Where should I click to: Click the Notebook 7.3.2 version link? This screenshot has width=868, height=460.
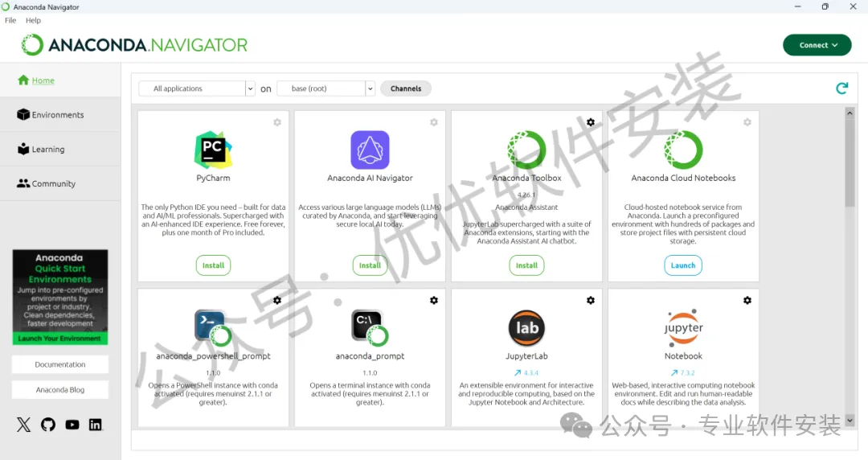683,373
